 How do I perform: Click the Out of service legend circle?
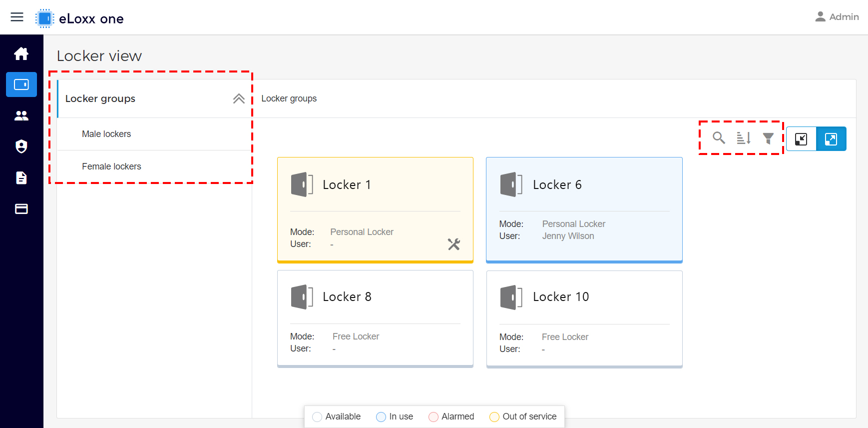coord(494,417)
